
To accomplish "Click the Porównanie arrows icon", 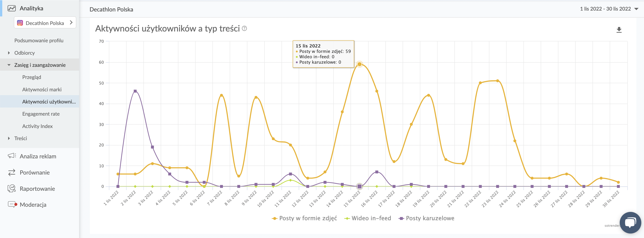I will coord(12,173).
